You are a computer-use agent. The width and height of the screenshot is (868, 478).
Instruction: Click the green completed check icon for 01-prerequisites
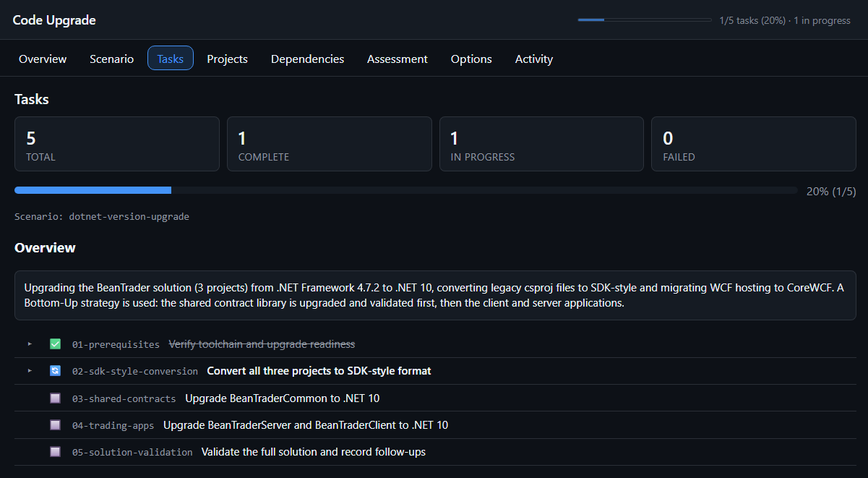tap(55, 344)
